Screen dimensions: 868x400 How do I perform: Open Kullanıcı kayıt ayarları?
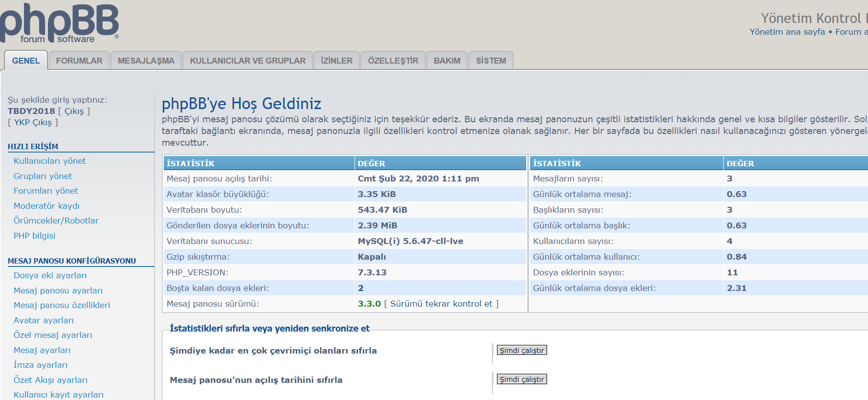coord(59,395)
